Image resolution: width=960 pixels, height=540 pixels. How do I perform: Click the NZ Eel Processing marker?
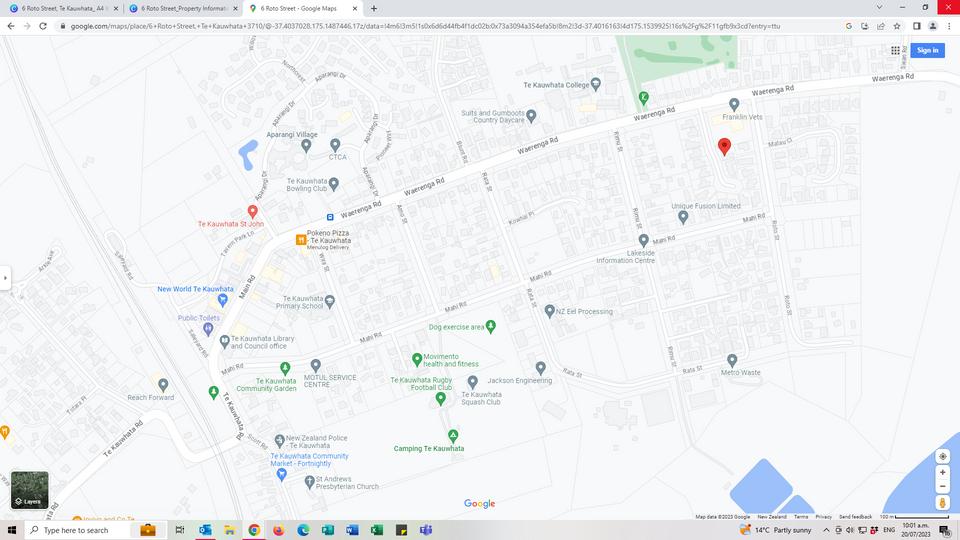click(x=550, y=311)
